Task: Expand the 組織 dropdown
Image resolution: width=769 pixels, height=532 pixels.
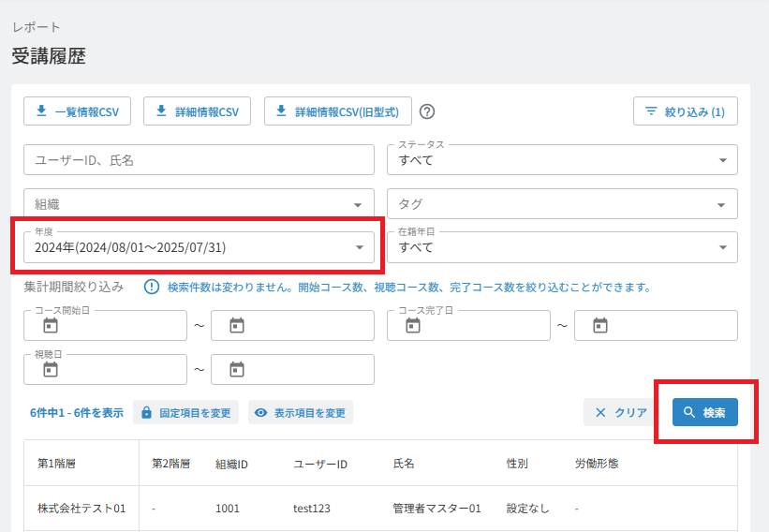Action: click(x=199, y=204)
